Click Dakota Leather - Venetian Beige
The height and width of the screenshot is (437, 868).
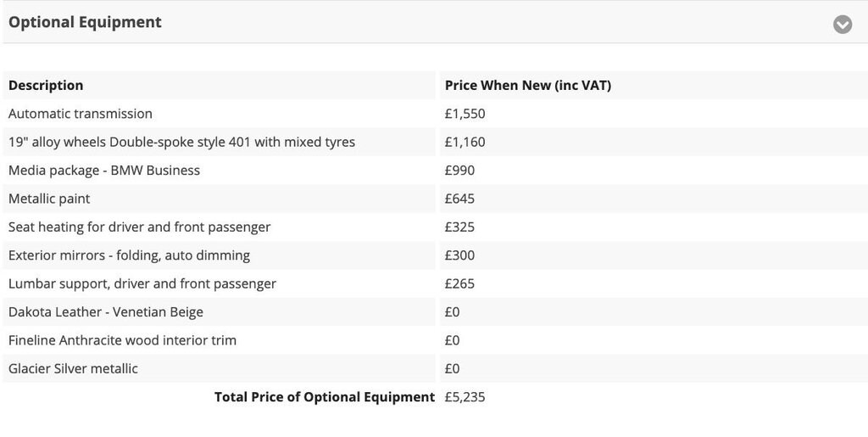tap(106, 311)
